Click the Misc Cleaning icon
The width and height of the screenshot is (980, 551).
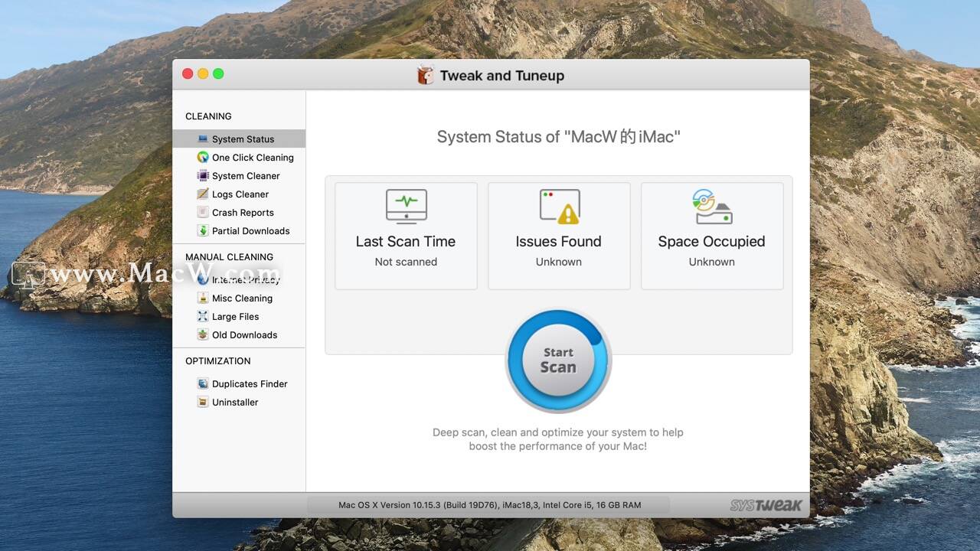click(203, 298)
